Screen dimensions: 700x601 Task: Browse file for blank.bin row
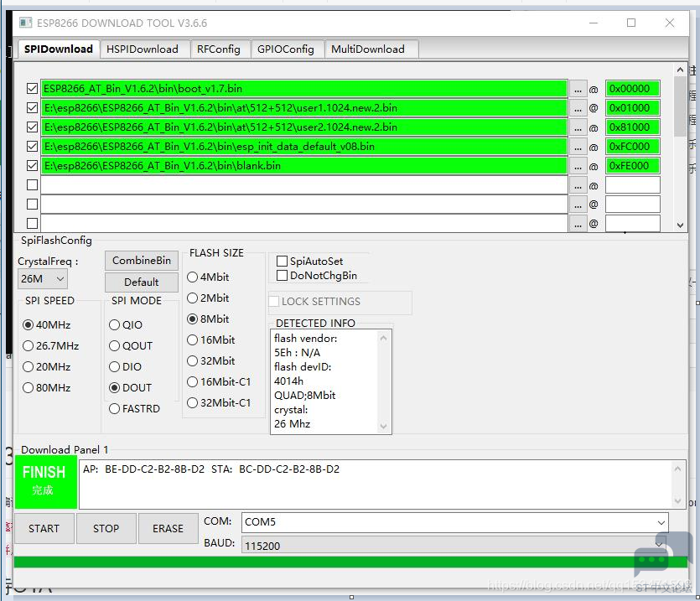[578, 166]
